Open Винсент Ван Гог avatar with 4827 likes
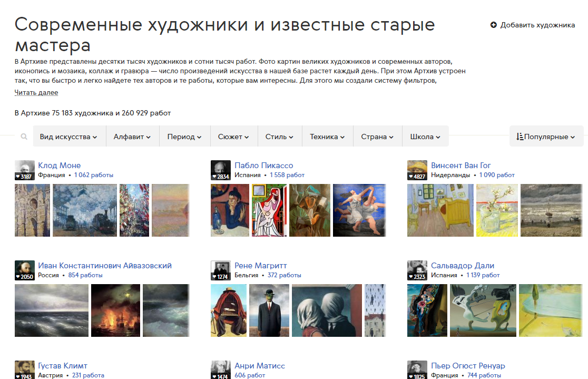 tap(417, 170)
